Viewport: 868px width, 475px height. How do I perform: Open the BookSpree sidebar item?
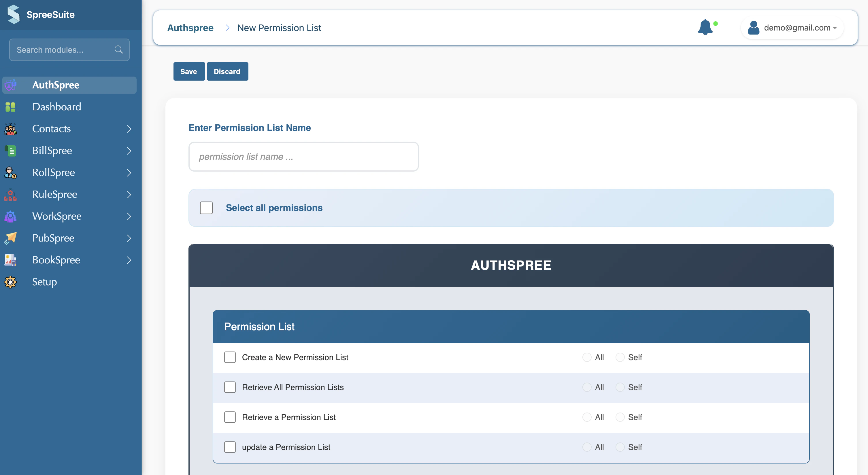(x=69, y=260)
